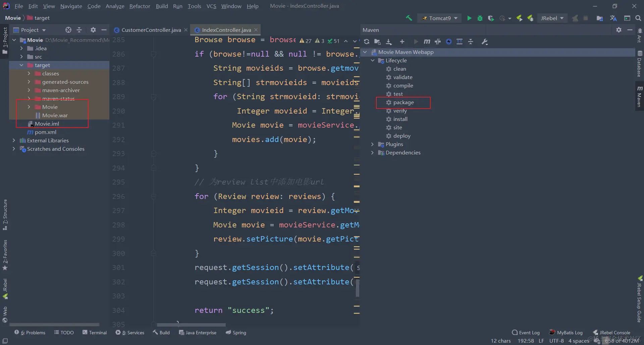Expand the classes folder
The height and width of the screenshot is (345, 644).
(x=29, y=73)
